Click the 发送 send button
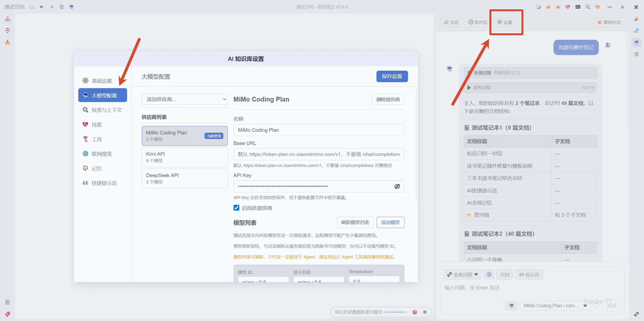Screen dimensions: 644x321 click(611, 305)
